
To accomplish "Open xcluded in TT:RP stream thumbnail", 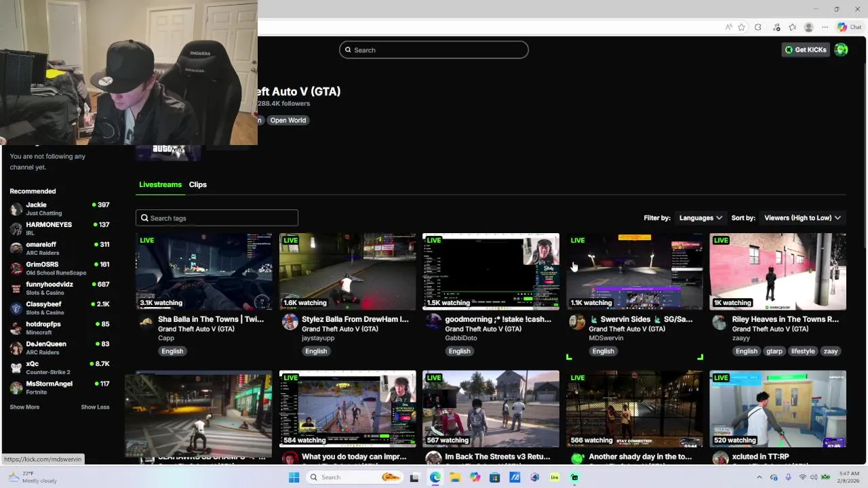I will [778, 409].
